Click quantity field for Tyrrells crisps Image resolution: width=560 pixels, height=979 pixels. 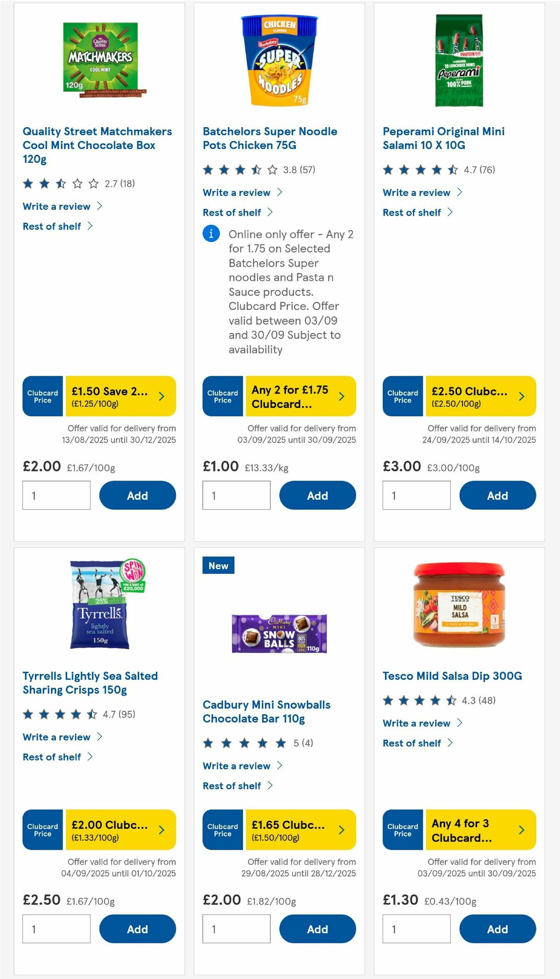click(56, 929)
